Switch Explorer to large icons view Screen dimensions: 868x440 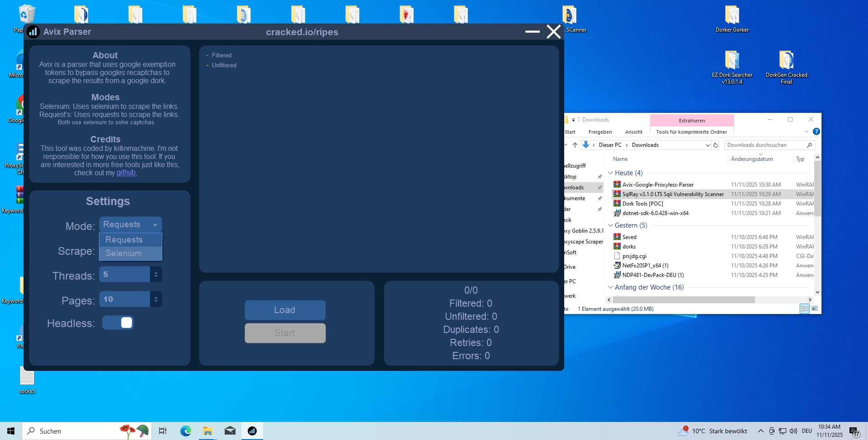[x=815, y=309]
